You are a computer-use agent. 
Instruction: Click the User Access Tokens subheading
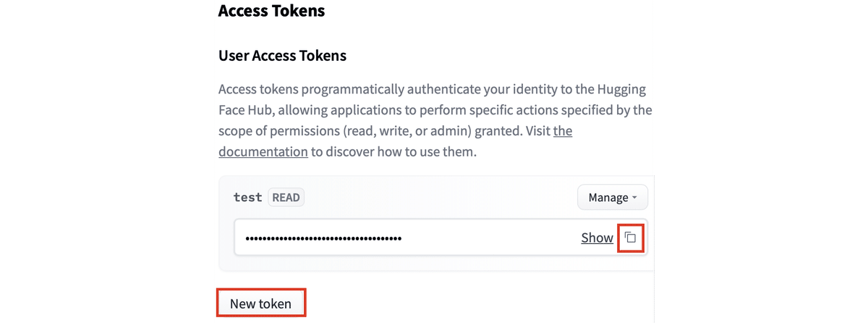[x=282, y=55]
